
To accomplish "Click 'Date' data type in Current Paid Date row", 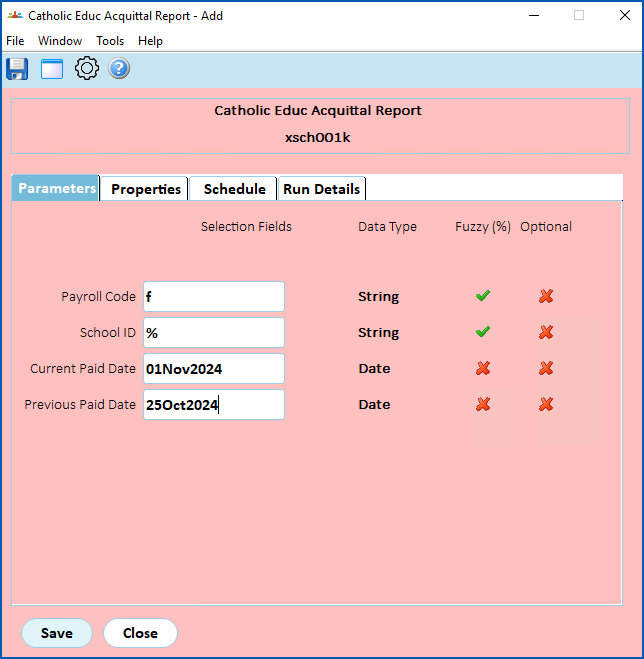I will pyautogui.click(x=375, y=369).
